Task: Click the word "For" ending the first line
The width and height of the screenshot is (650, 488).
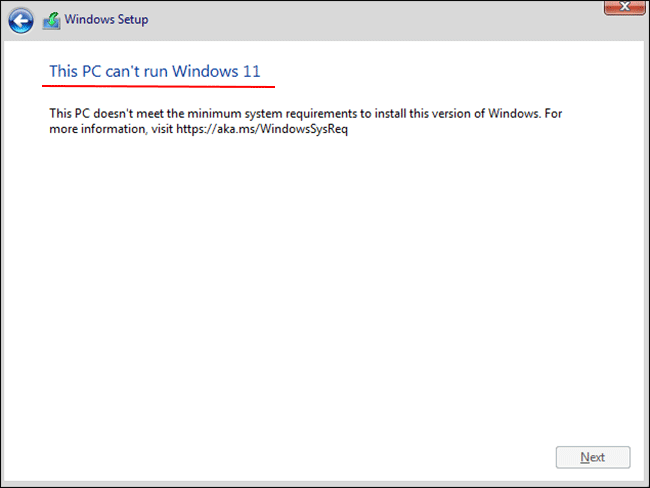Action: 552,113
